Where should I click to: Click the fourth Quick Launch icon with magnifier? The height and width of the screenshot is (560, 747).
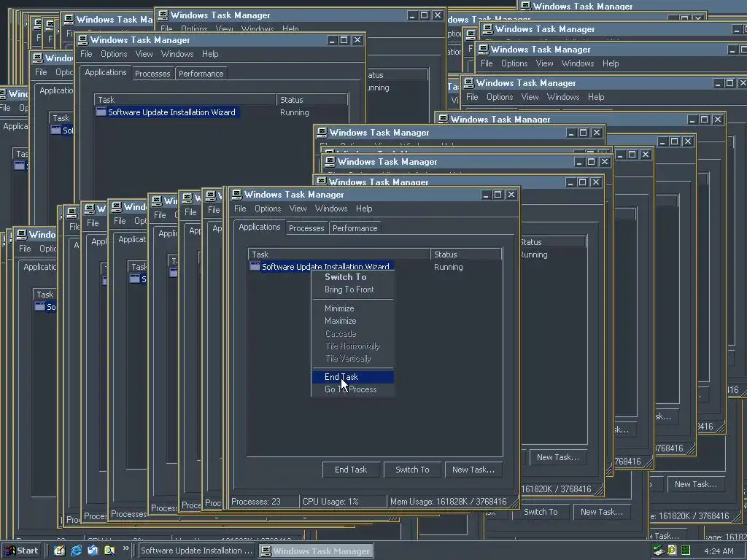click(x=109, y=551)
